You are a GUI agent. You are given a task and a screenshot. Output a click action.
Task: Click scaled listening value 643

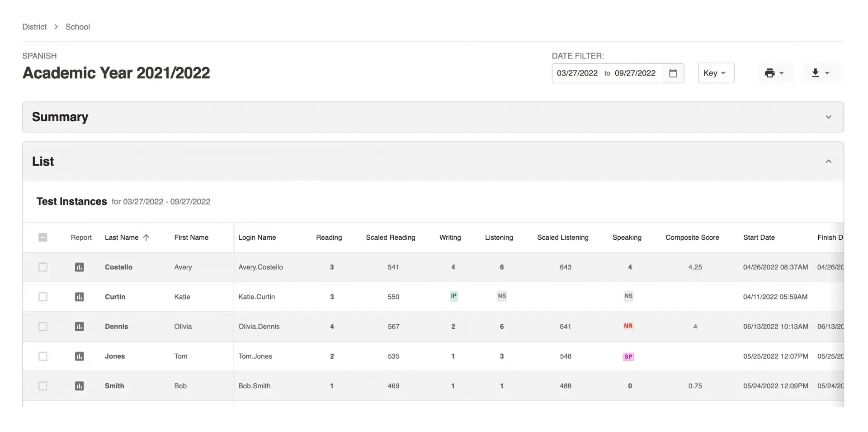[x=566, y=267]
